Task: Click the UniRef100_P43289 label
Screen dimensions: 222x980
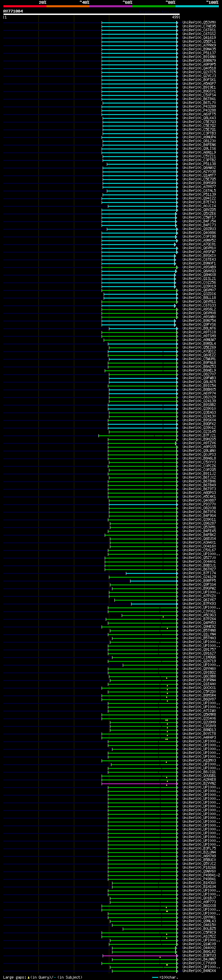Action: tap(199, 106)
